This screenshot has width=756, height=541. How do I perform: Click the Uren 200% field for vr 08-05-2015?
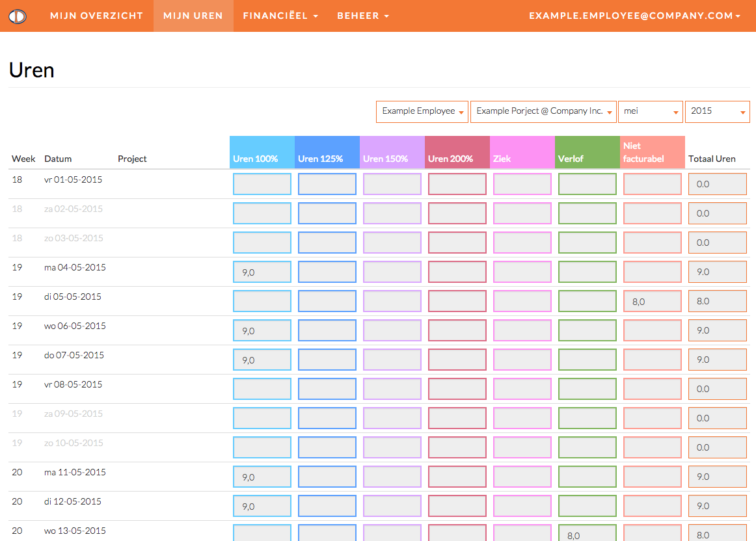click(x=457, y=389)
